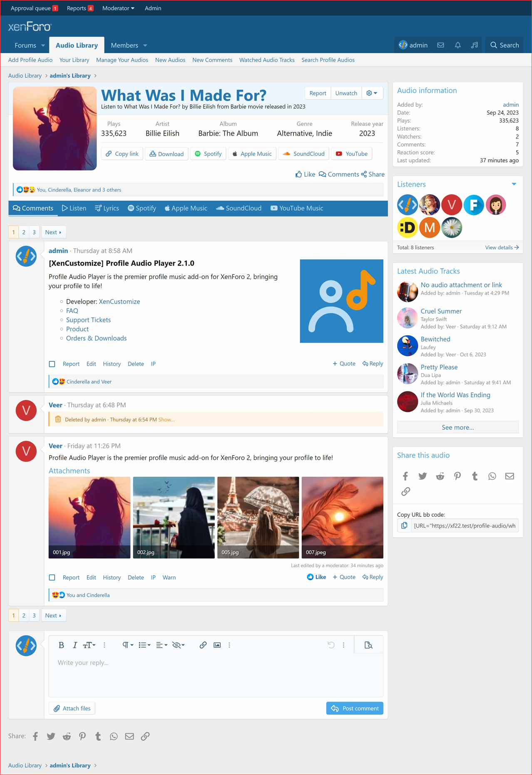Click the music note icon in header
532x775 pixels.
[x=474, y=45]
